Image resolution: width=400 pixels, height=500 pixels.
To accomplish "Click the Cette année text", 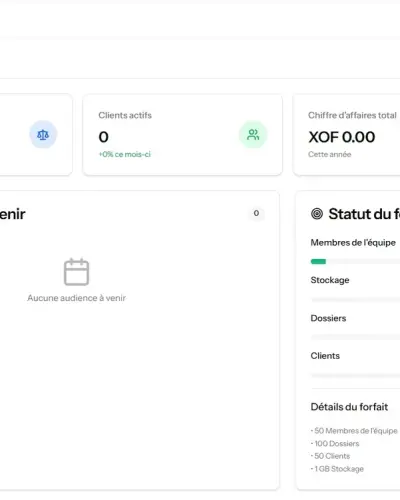I will tap(330, 154).
